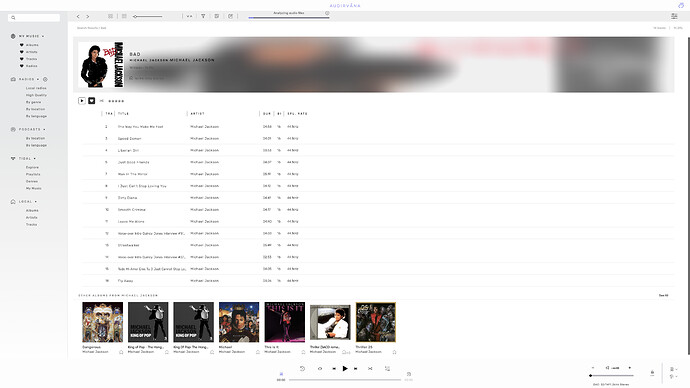
Task: Click the add-to-library icon under Dangerous album
Action: point(121,352)
